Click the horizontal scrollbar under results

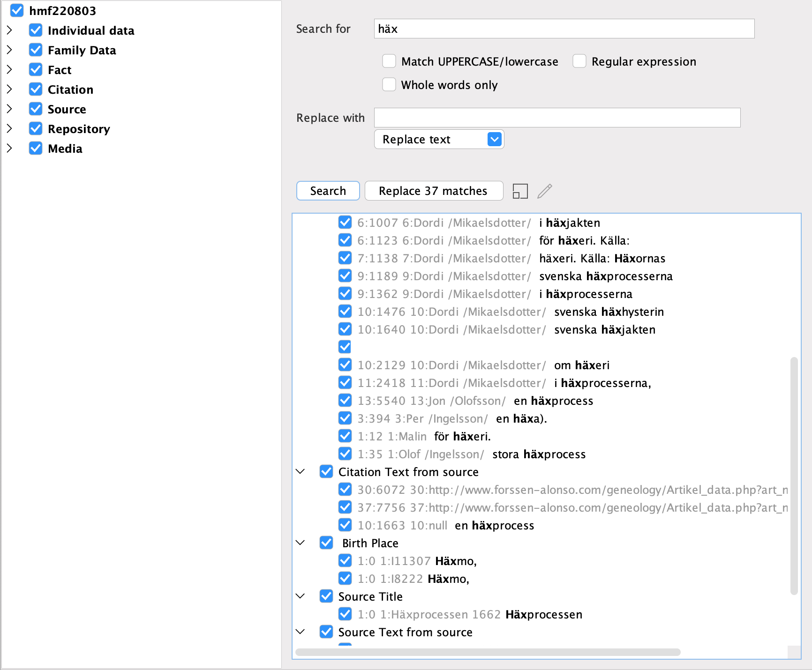pos(488,652)
